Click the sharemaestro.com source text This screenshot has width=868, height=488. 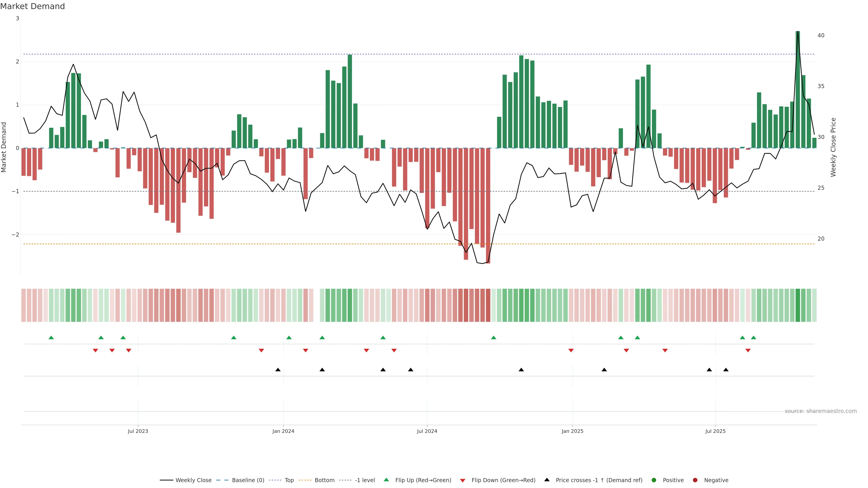click(x=821, y=411)
